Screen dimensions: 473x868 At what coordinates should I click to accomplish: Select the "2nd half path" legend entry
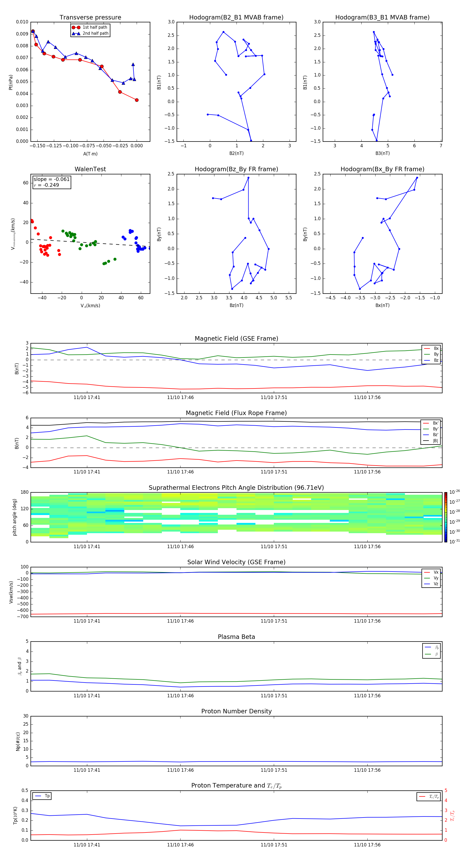[90, 33]
